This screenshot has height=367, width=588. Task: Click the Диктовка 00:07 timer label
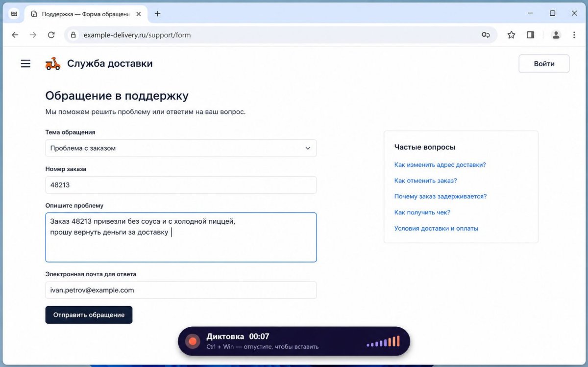[238, 337]
